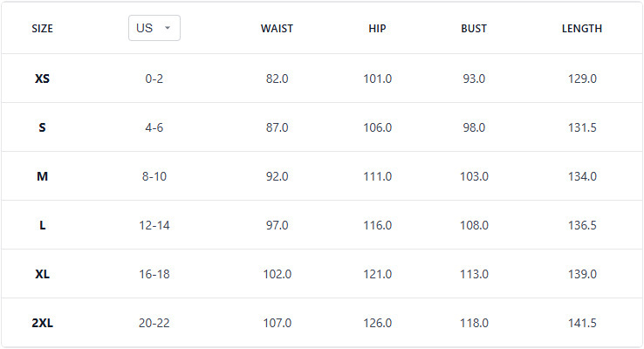Click the HIP column header

(377, 29)
